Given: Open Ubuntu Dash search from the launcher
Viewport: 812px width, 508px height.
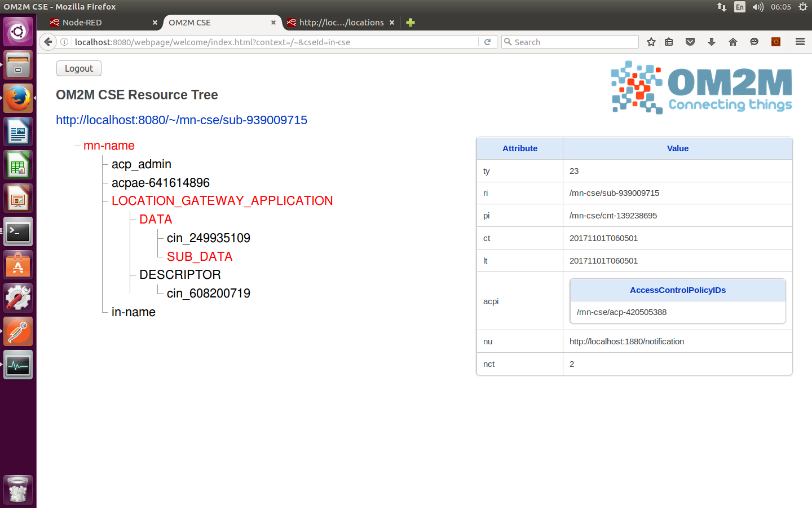Looking at the screenshot, I should (x=18, y=32).
